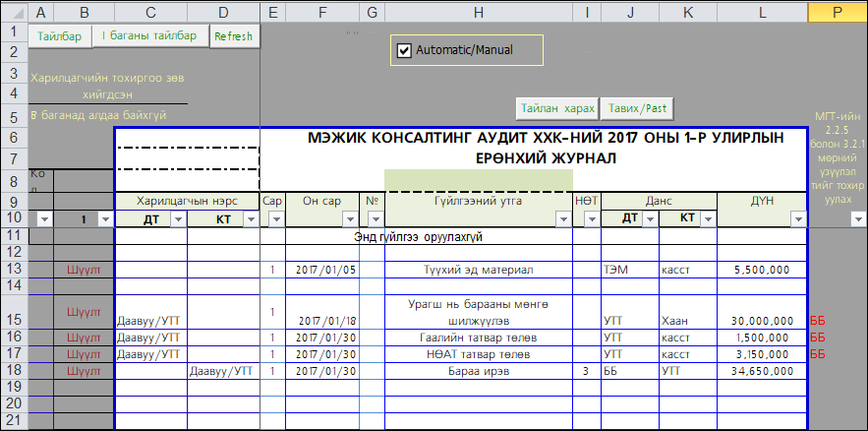This screenshot has width=868, height=431.
Task: Click the Refresh button
Action: pos(233,36)
